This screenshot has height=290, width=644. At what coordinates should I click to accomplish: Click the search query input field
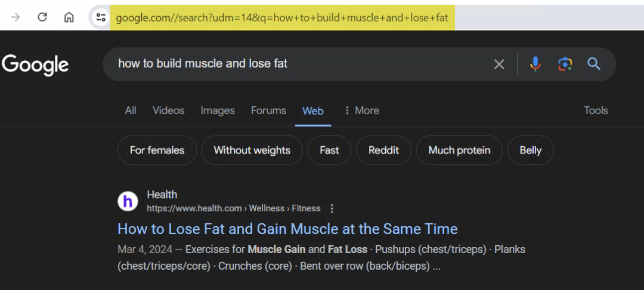coord(298,64)
